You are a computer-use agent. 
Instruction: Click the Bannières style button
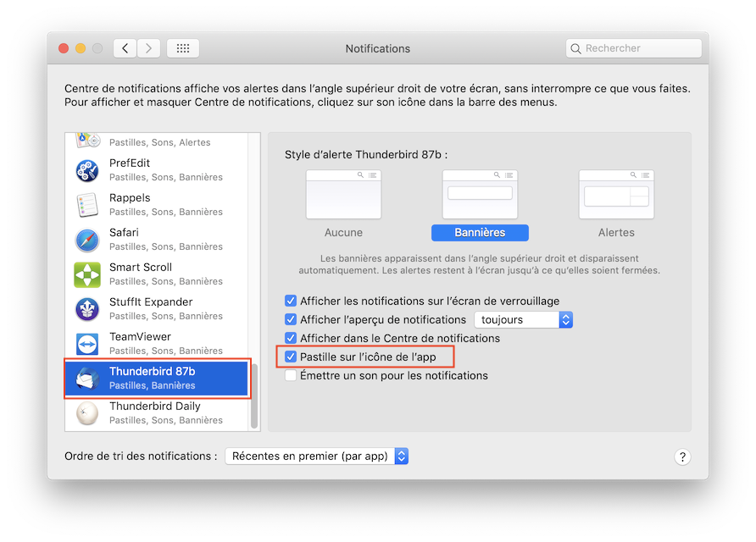480,233
